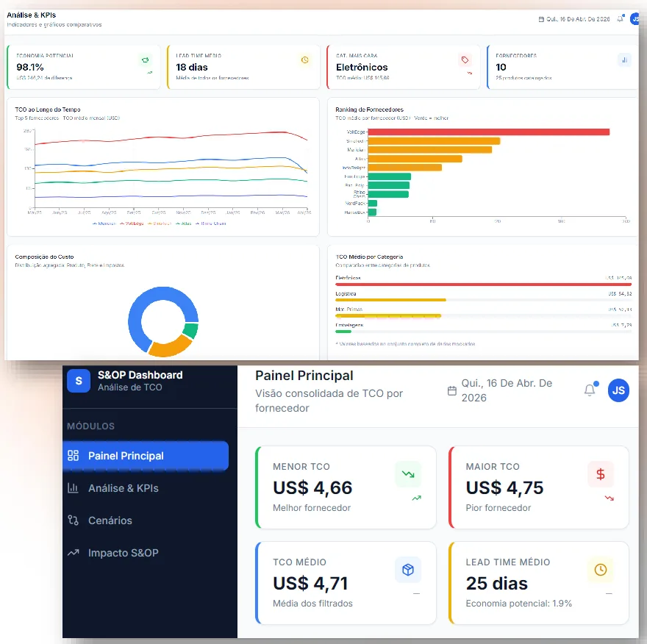This screenshot has width=647, height=644.
Task: Click the orange IndoFreight bar in the ranking chart
Action: (x=405, y=168)
